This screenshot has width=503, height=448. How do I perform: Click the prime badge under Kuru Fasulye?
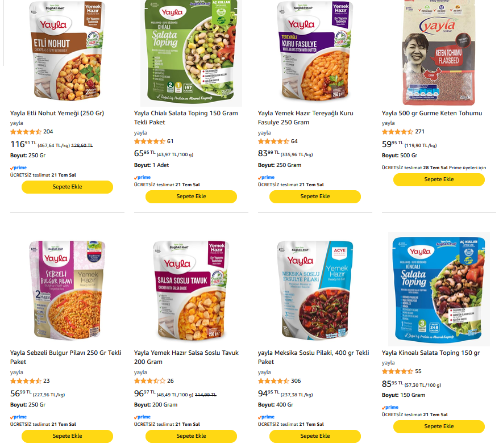click(266, 177)
